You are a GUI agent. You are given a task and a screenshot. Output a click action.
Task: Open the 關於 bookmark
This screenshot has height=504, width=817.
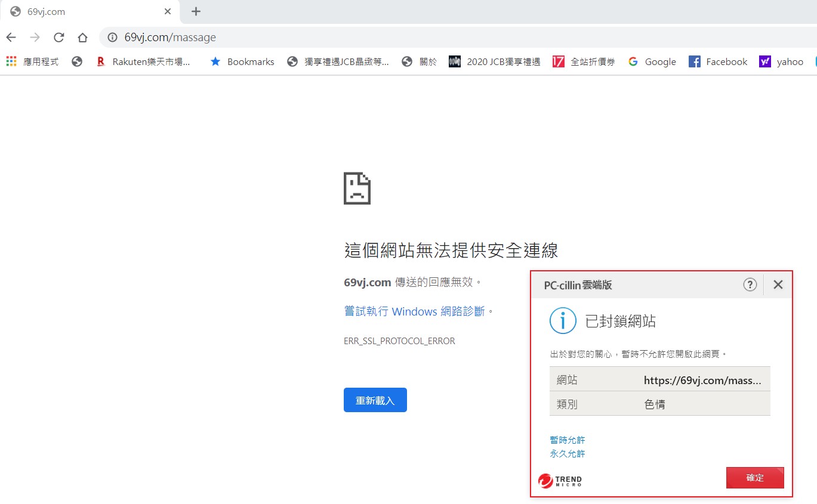pos(420,61)
